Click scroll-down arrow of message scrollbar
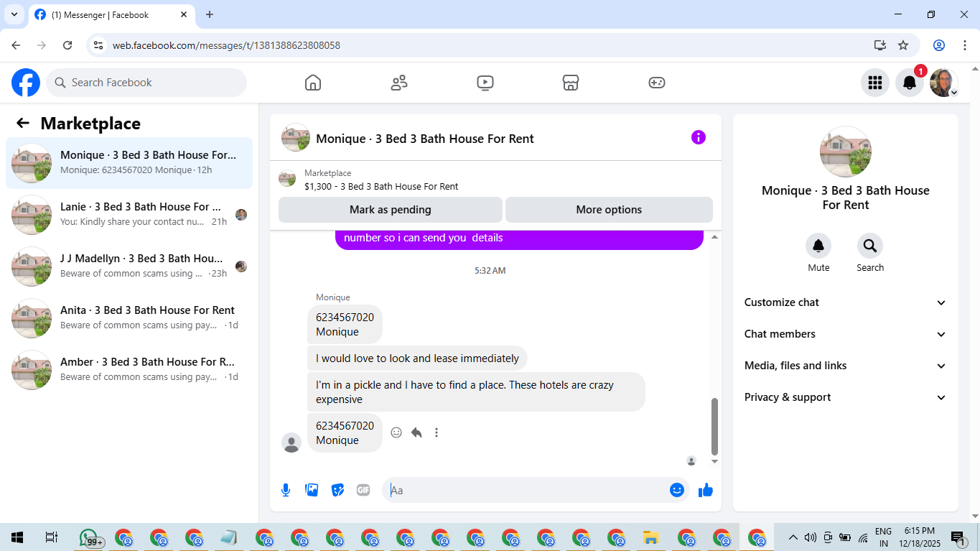Screen dimensions: 980x551 714,461
